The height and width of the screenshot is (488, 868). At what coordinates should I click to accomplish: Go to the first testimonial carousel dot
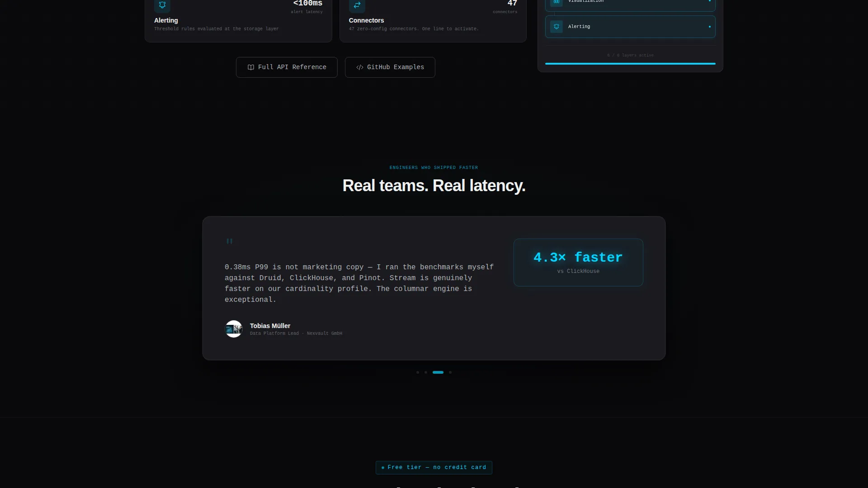tap(418, 372)
